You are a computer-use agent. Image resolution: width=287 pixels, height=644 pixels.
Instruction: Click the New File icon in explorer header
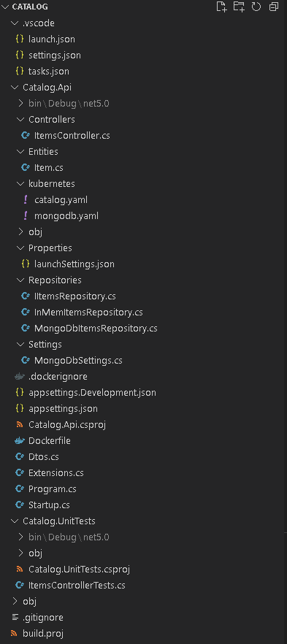(x=221, y=7)
